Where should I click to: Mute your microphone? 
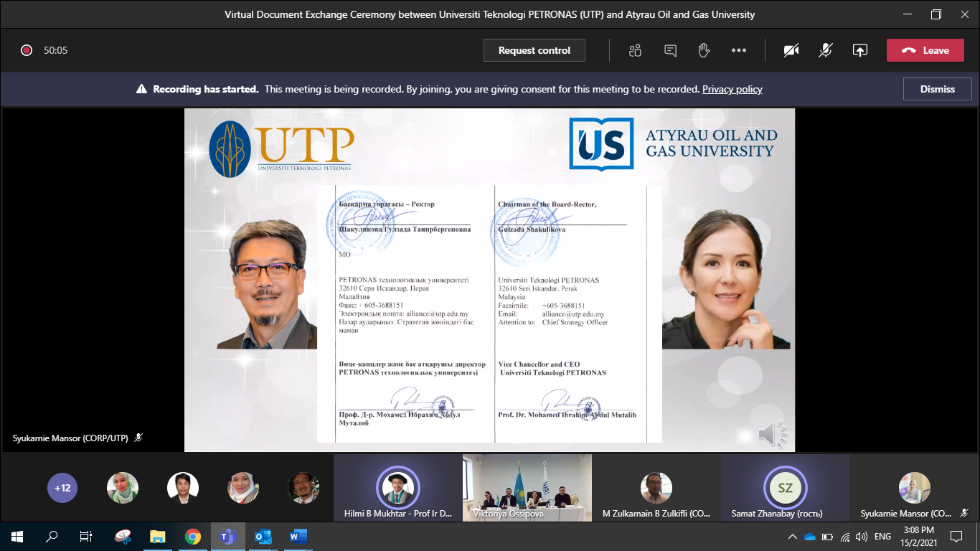[x=825, y=50]
